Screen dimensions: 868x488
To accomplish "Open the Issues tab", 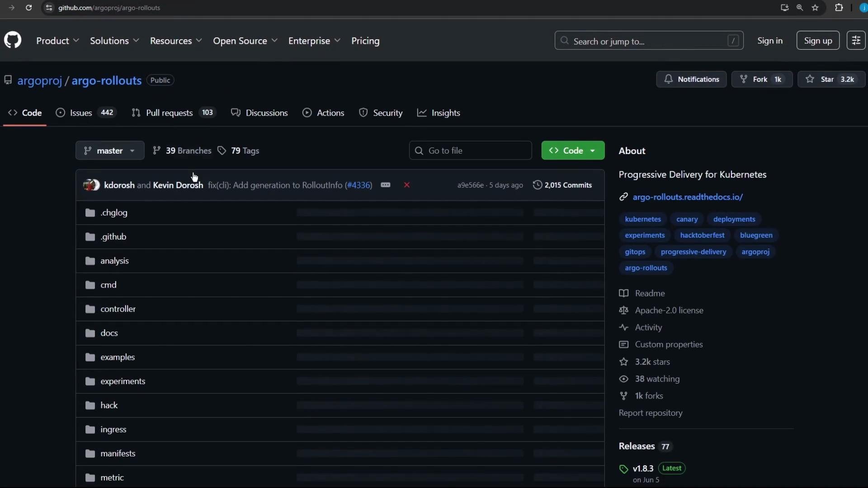I will click(x=86, y=113).
